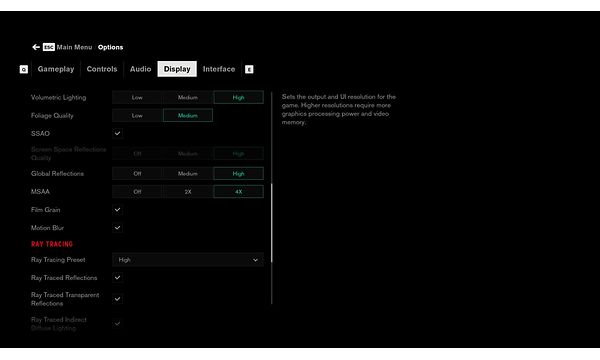
Task: Click the settings list scrollbar
Action: click(x=272, y=223)
